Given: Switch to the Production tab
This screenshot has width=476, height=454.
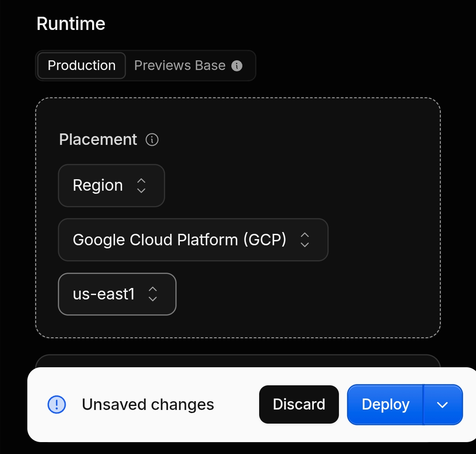Looking at the screenshot, I should point(82,66).
